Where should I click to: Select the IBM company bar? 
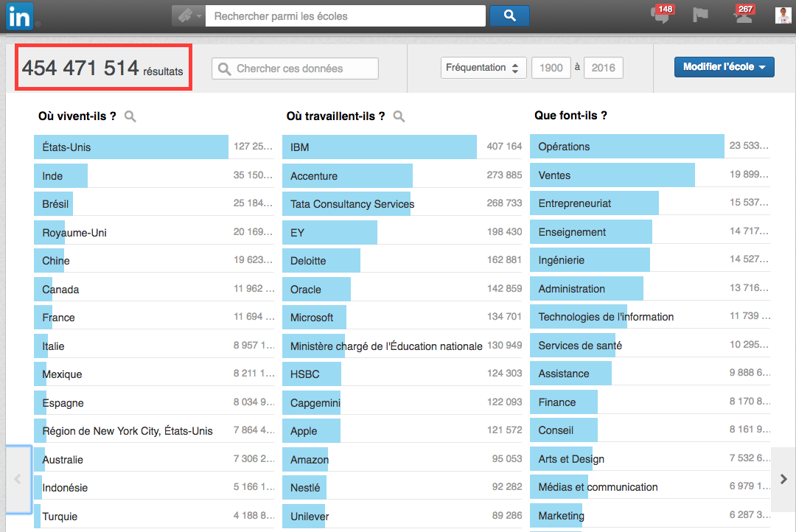coord(379,147)
